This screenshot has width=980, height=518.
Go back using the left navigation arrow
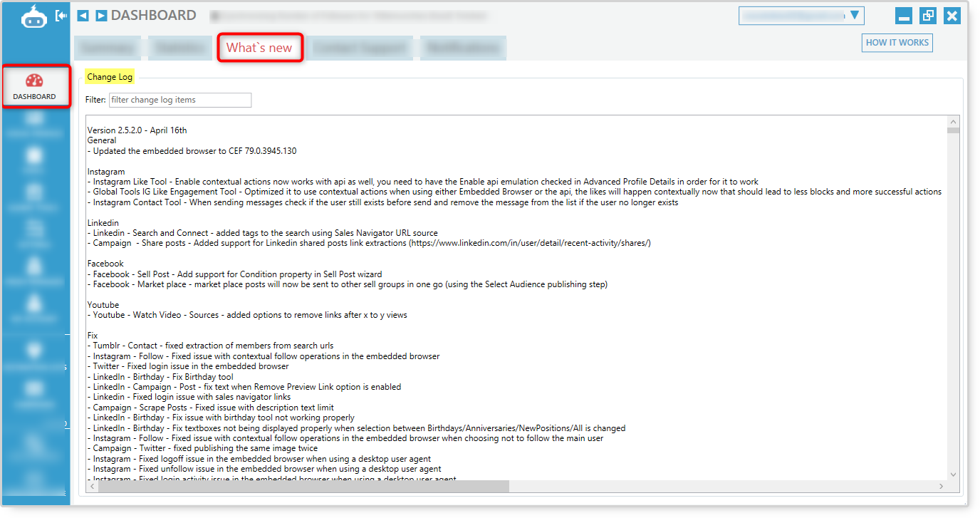click(x=83, y=16)
